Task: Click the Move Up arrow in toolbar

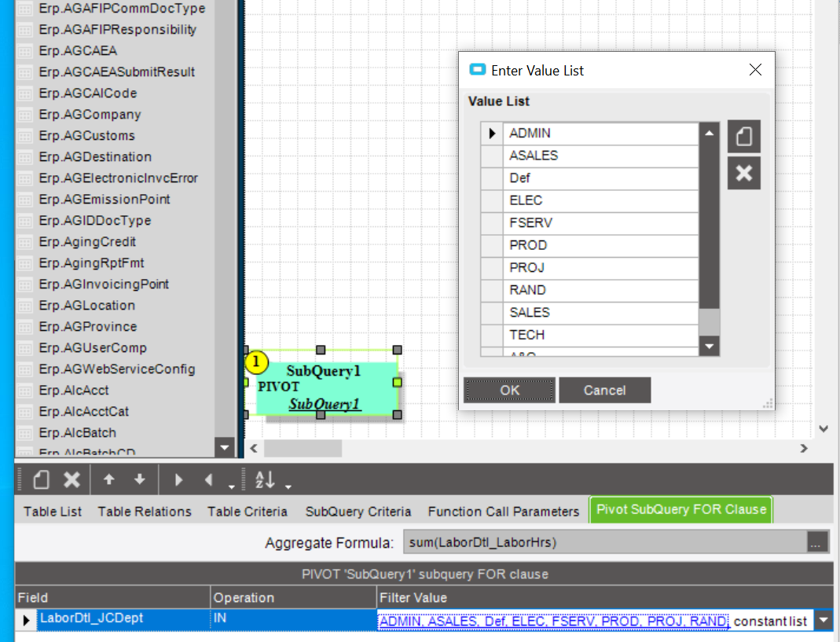Action: tap(108, 479)
